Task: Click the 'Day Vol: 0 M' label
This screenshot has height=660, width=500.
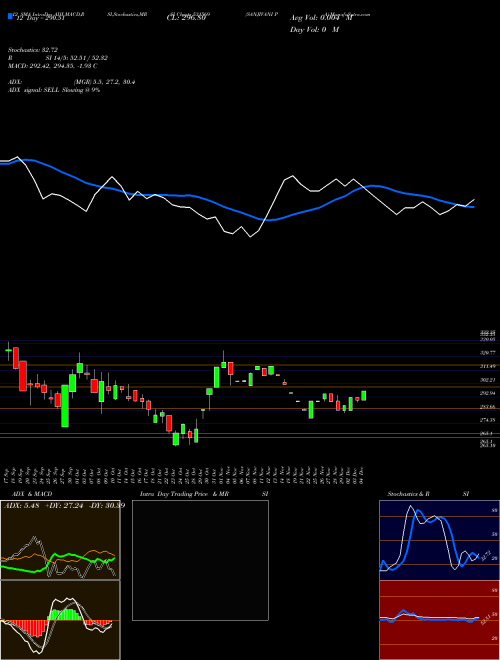Action: 314,30
